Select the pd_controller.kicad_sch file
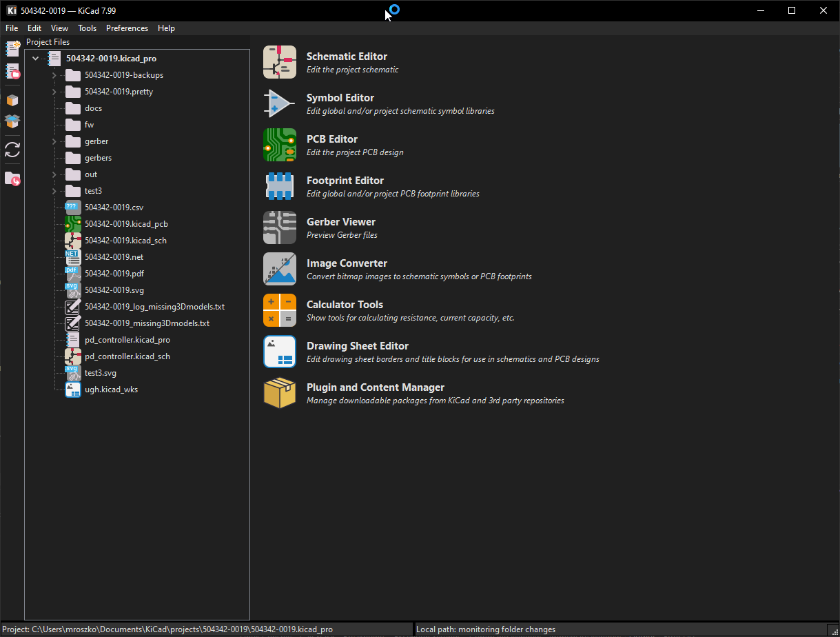Image resolution: width=840 pixels, height=637 pixels. pos(127,356)
